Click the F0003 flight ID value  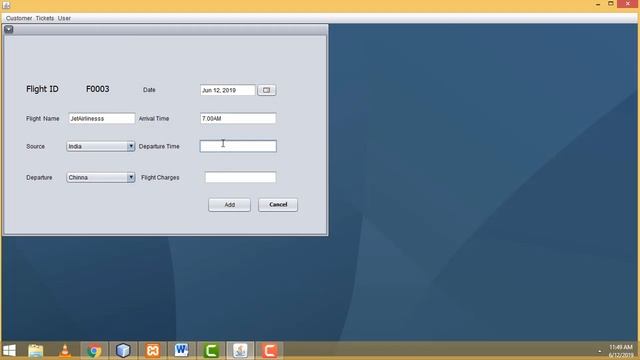coord(98,89)
